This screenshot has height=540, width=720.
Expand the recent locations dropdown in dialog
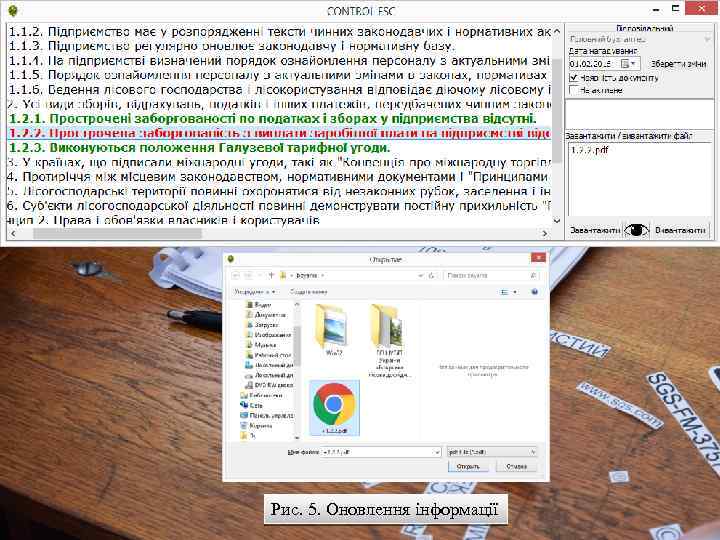[259, 276]
